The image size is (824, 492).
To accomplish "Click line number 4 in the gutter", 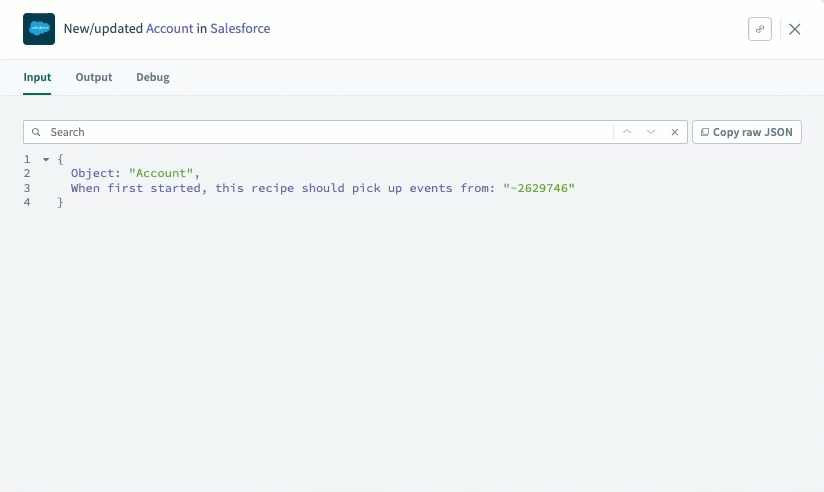I will [27, 203].
